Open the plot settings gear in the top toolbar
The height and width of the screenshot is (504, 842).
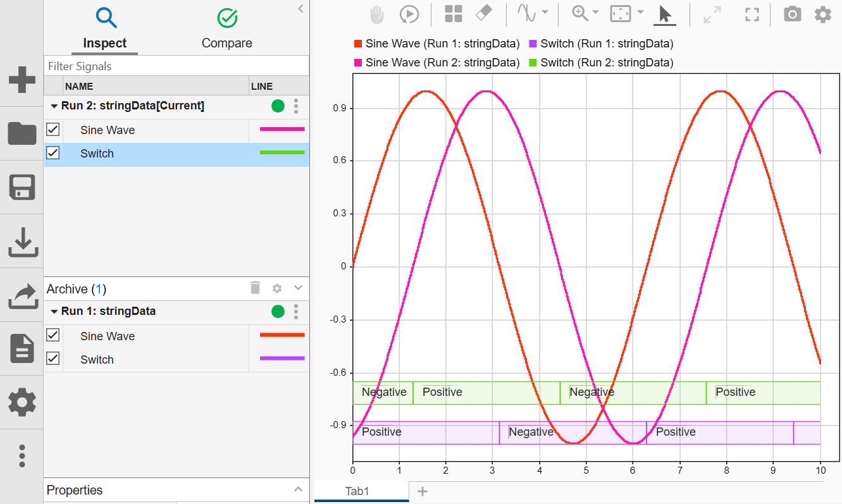coord(822,14)
